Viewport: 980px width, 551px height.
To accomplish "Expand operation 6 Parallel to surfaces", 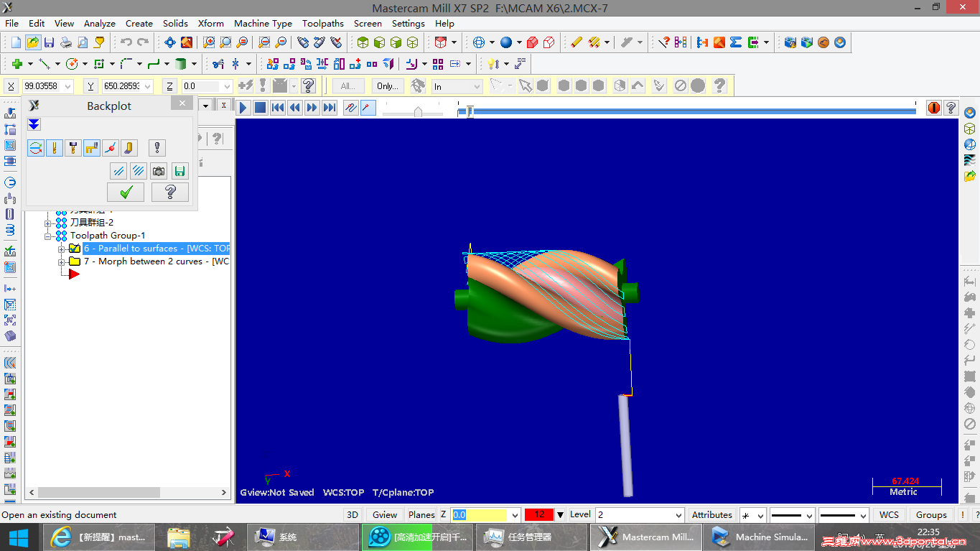I will (x=62, y=249).
